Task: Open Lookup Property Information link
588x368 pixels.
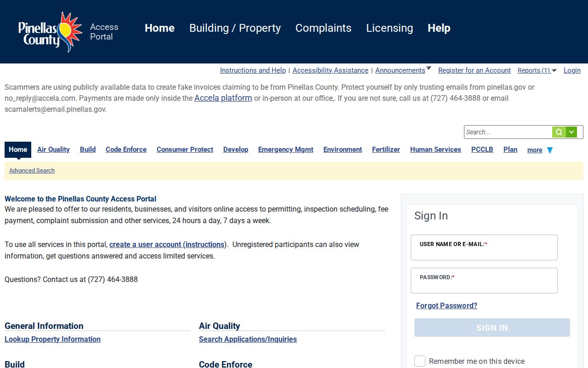Action: (x=52, y=339)
